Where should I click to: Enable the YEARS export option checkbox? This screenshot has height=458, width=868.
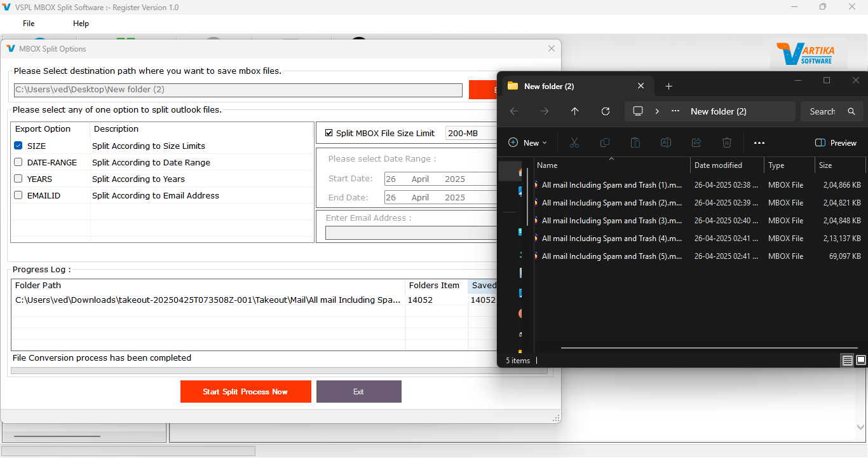coord(18,179)
